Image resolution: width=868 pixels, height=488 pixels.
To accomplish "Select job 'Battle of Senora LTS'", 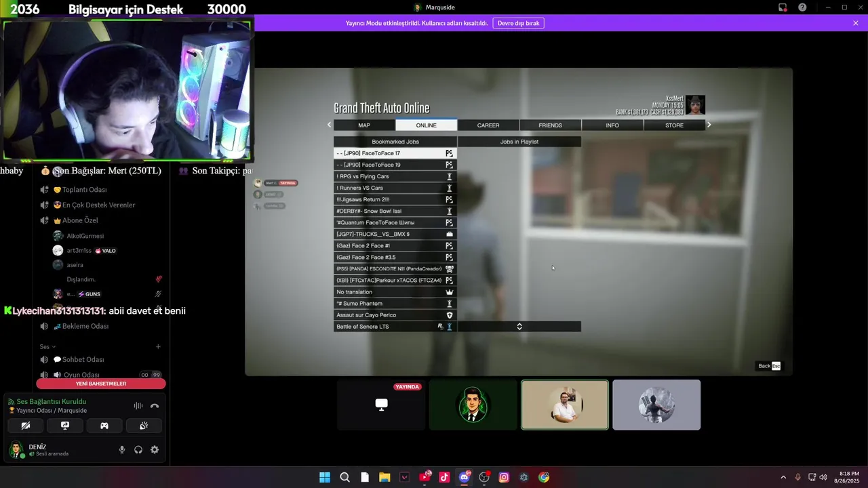I will pos(395,327).
